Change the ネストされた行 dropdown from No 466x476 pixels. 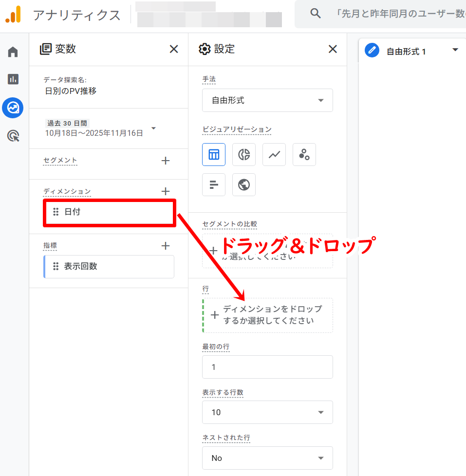pos(267,458)
